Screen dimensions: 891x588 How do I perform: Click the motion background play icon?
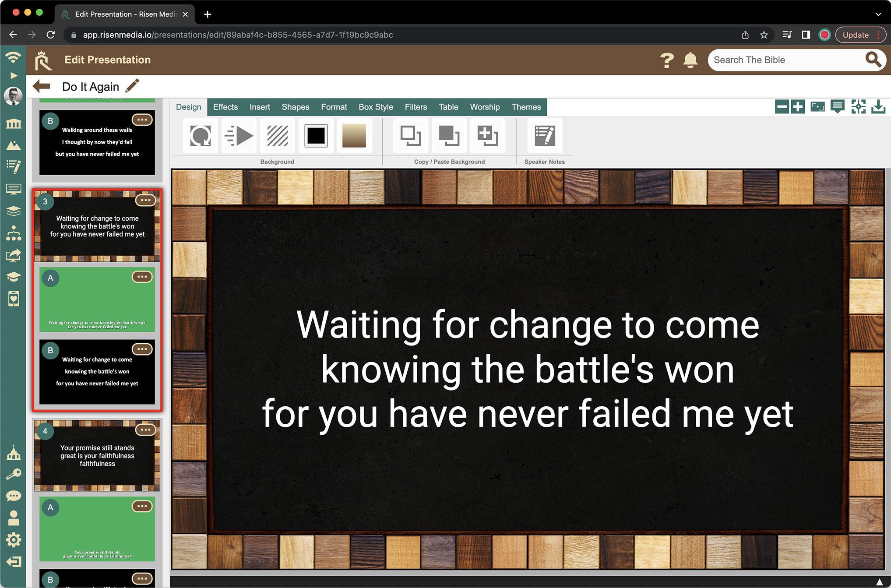[x=239, y=136]
